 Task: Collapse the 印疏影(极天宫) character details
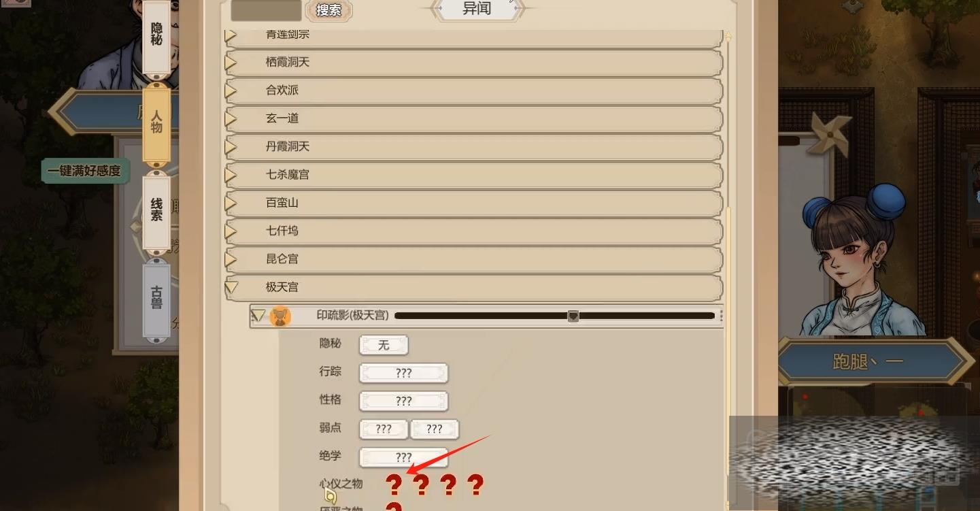[258, 316]
